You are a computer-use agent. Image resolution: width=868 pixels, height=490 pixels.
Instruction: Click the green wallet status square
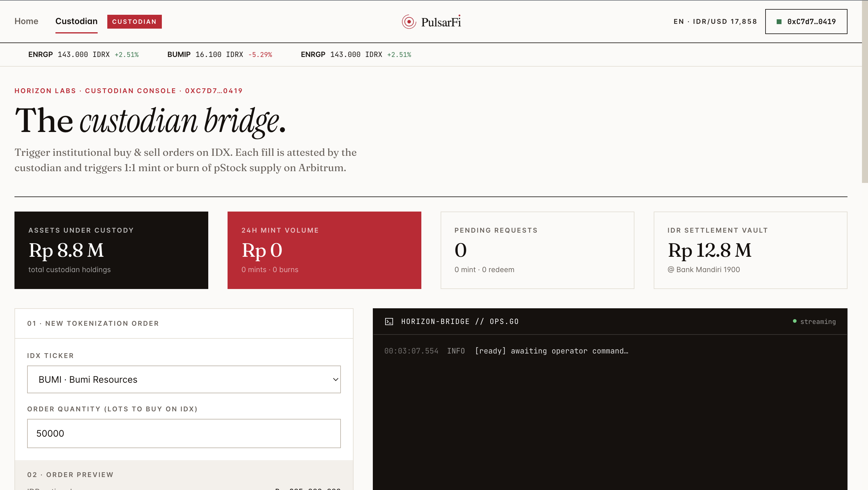click(779, 22)
